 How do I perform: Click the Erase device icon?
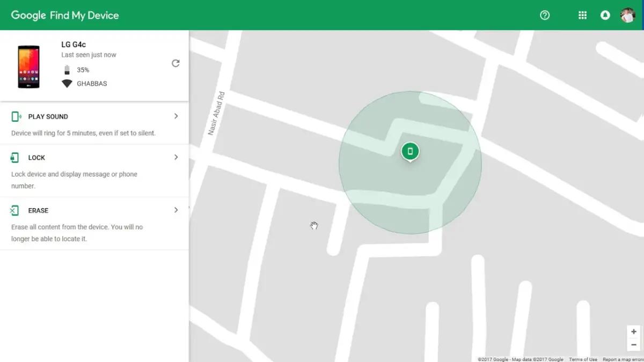coord(14,210)
